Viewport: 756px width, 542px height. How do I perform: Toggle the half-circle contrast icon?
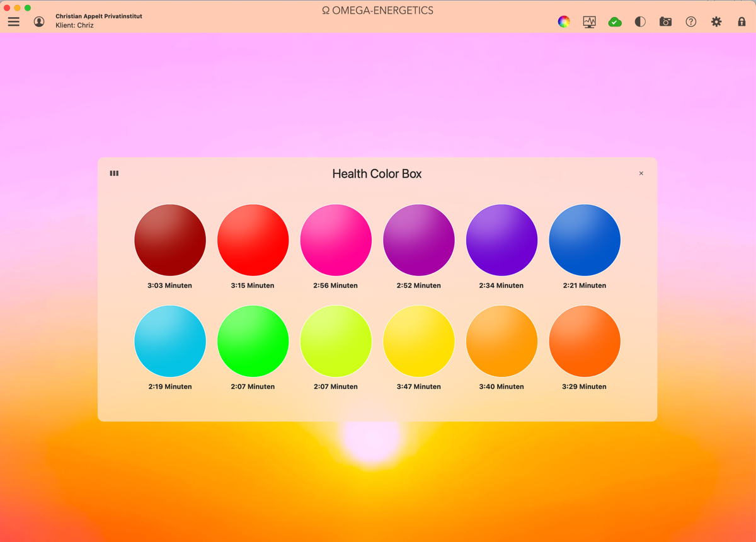(x=640, y=21)
